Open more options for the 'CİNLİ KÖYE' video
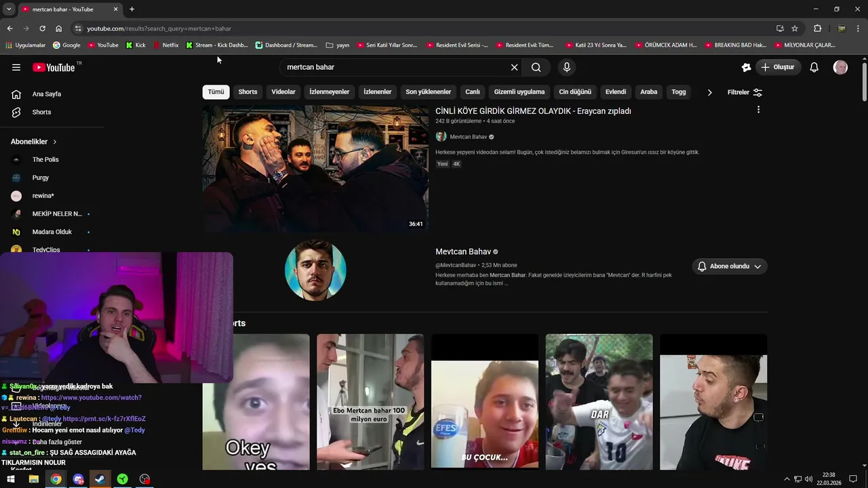This screenshot has height=488, width=868. point(758,110)
